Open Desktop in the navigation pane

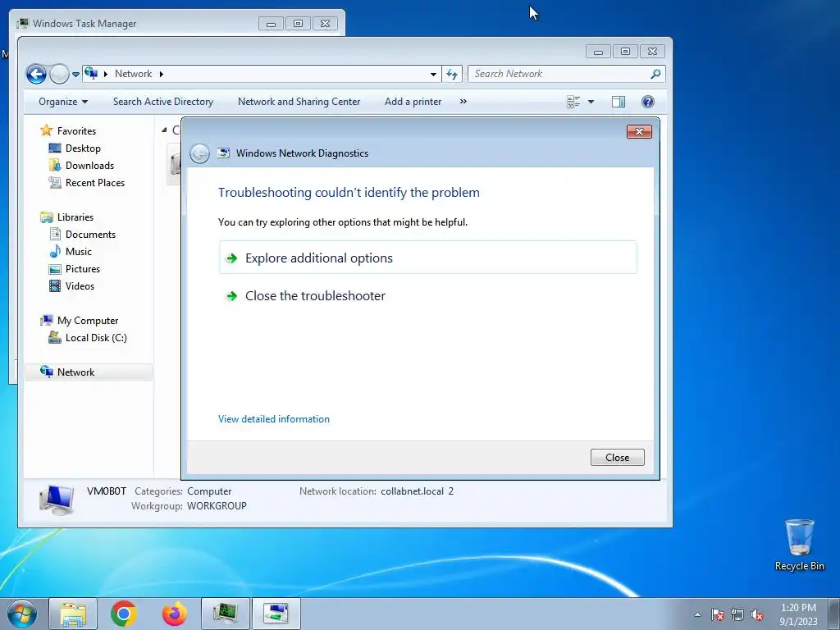(83, 148)
